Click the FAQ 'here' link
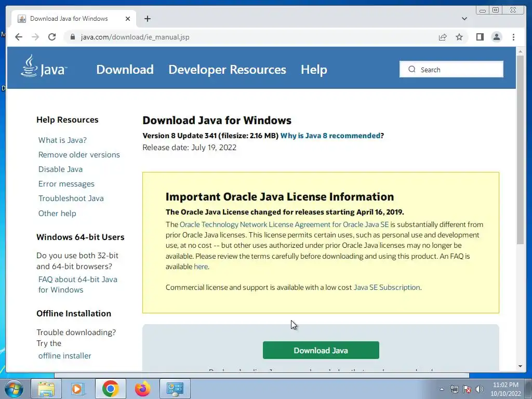The width and height of the screenshot is (532, 399). (201, 267)
